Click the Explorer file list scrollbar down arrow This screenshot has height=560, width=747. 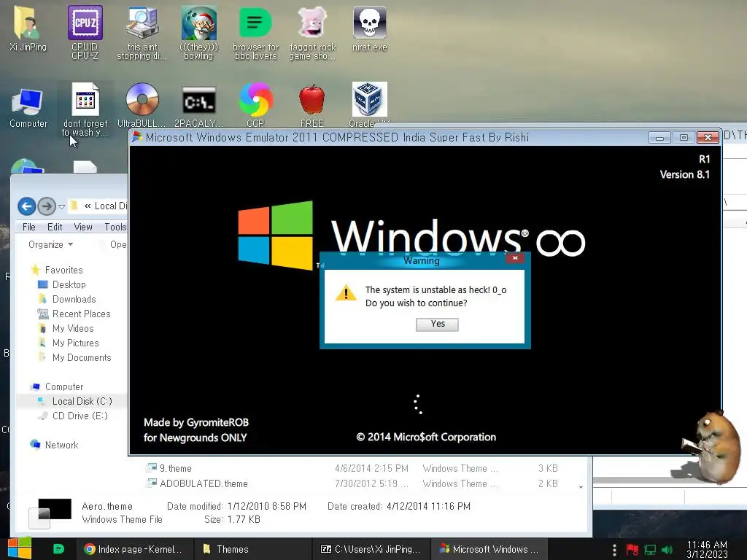(x=581, y=486)
